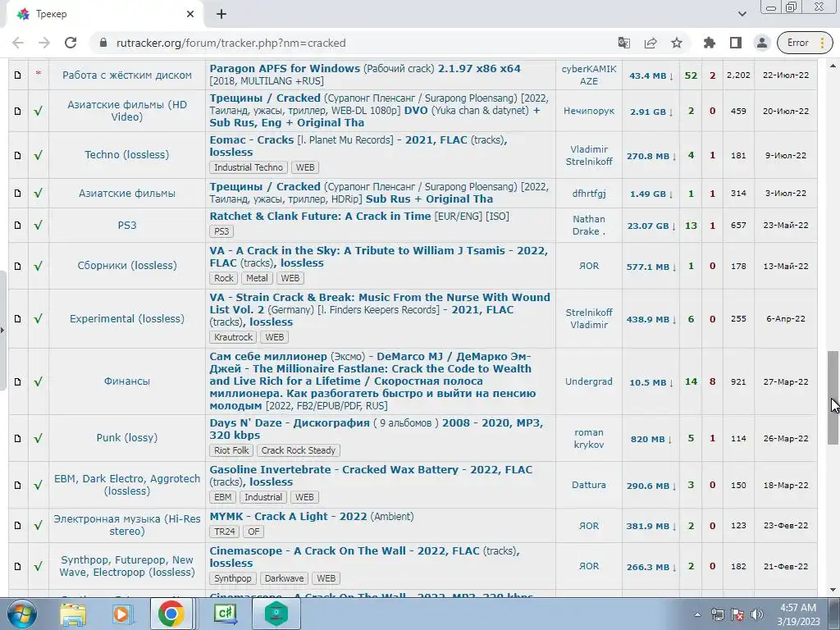Click unchecked asterisk status in Paragon row

[x=38, y=73]
